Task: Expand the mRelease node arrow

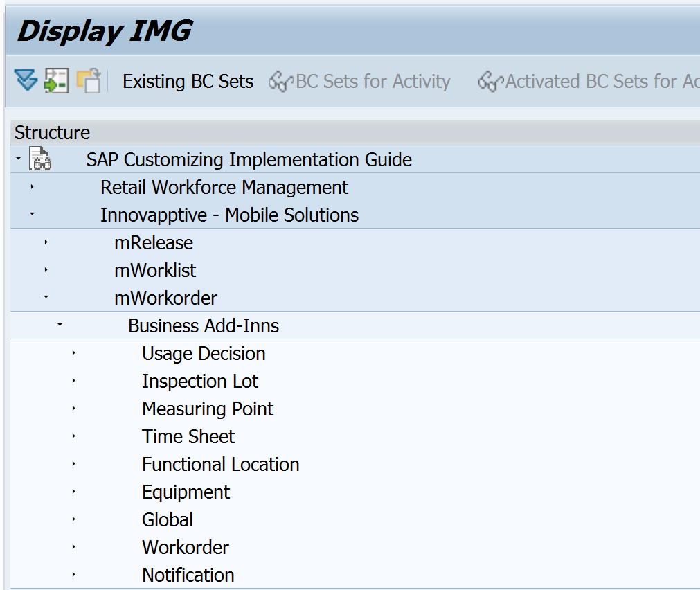Action: pos(46,242)
